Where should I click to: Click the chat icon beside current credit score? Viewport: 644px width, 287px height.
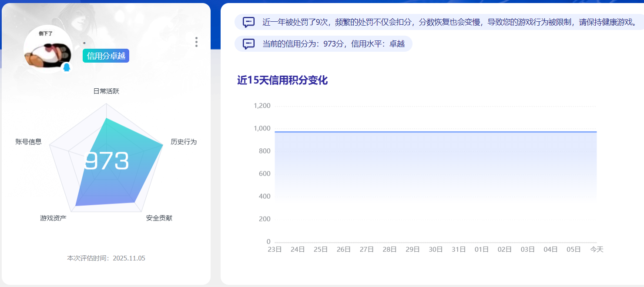248,44
